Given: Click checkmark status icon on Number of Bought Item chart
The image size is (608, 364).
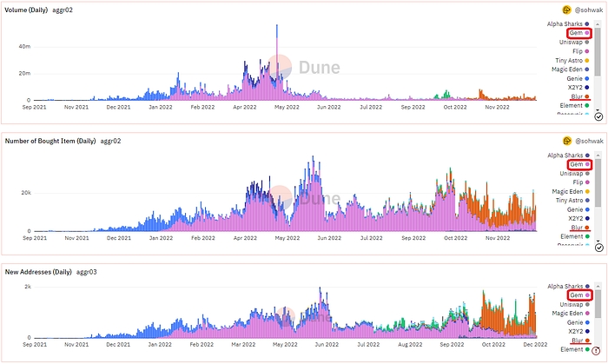Looking at the screenshot, I should 598,247.
